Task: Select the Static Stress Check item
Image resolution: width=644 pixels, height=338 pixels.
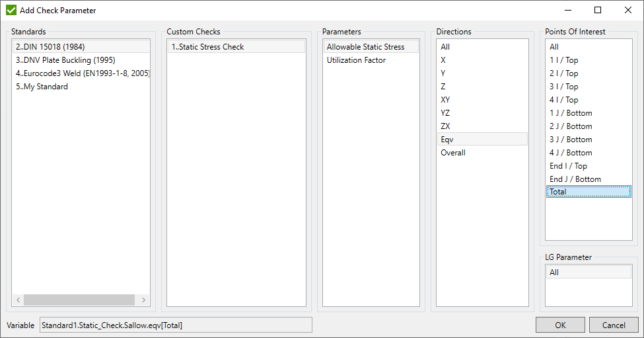Action: click(x=207, y=47)
